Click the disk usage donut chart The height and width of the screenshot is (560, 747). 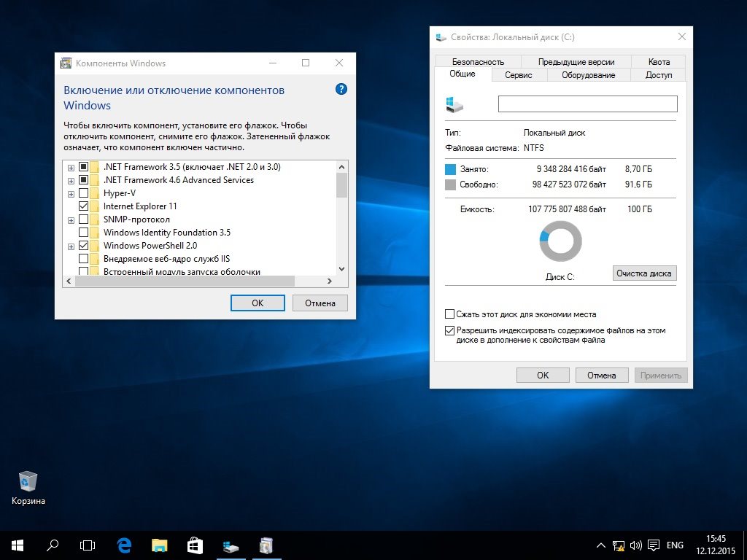click(x=561, y=241)
